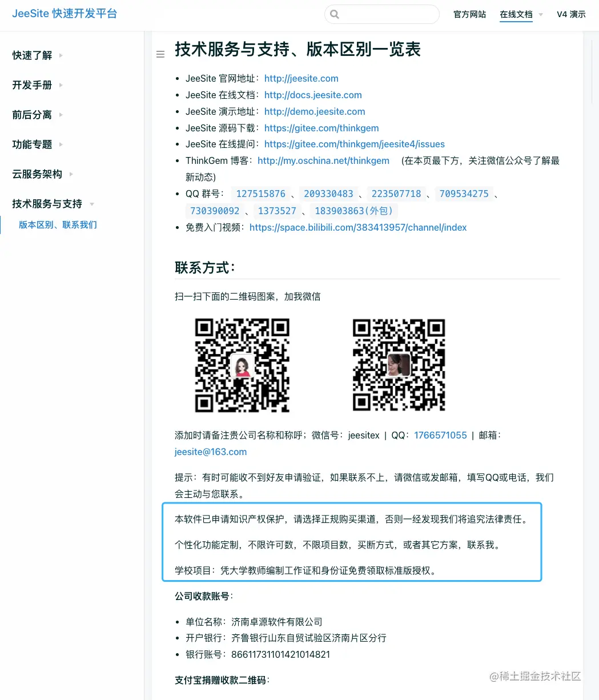Screen dimensions: 599x700
Task: Click 支付宝捐赠收款二维码 label
Action: tap(222, 680)
